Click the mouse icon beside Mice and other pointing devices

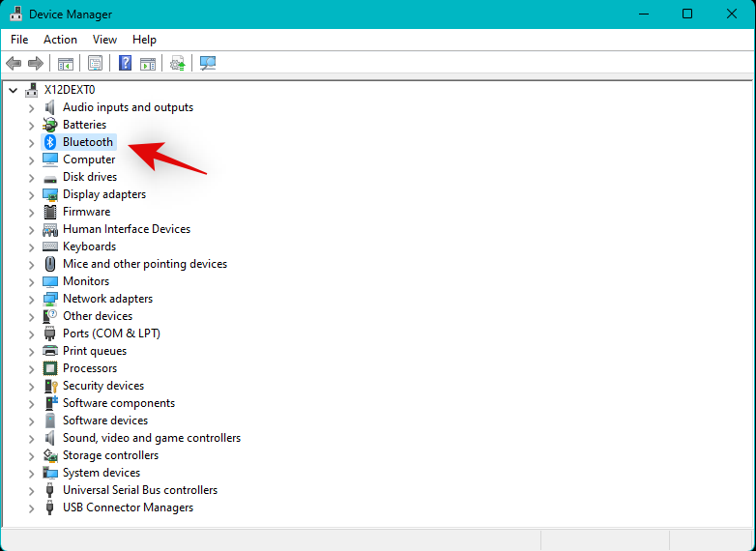click(50, 264)
